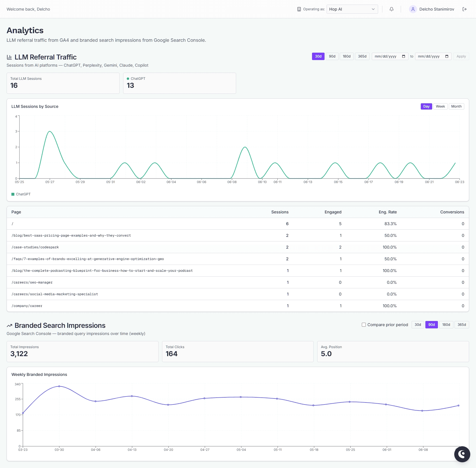Click Delcho Stanimirov user name
Image resolution: width=476 pixels, height=468 pixels.
[x=437, y=9]
